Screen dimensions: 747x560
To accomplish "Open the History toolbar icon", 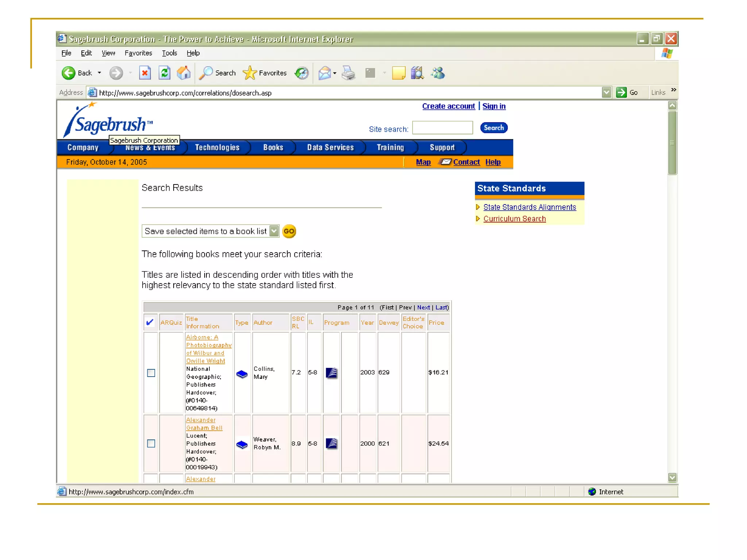I will (302, 73).
